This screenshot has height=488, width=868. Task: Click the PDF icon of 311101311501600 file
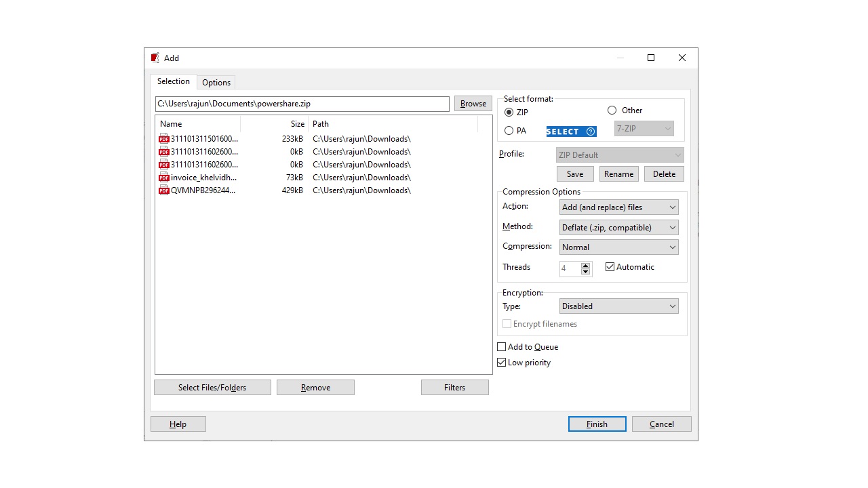click(x=163, y=138)
